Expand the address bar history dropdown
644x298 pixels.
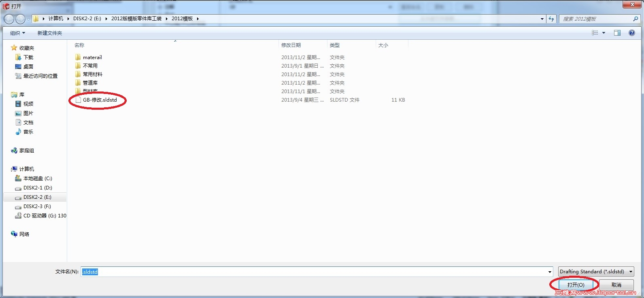click(542, 19)
